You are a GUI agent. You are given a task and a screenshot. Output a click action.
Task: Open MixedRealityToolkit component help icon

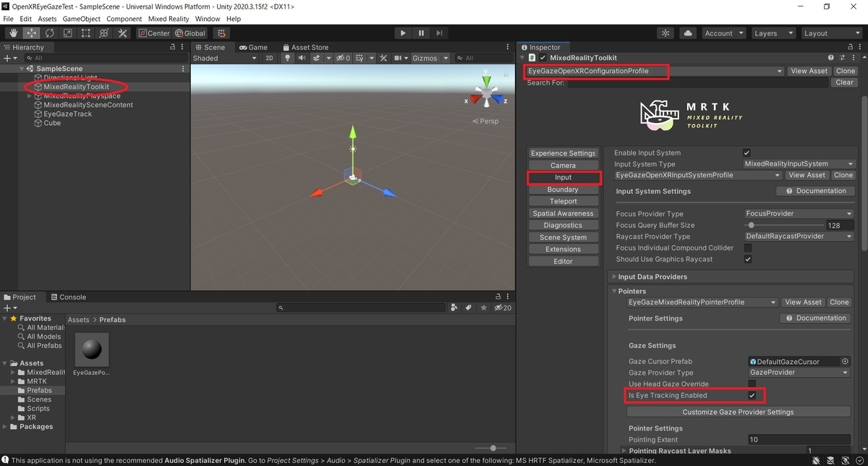(831, 58)
